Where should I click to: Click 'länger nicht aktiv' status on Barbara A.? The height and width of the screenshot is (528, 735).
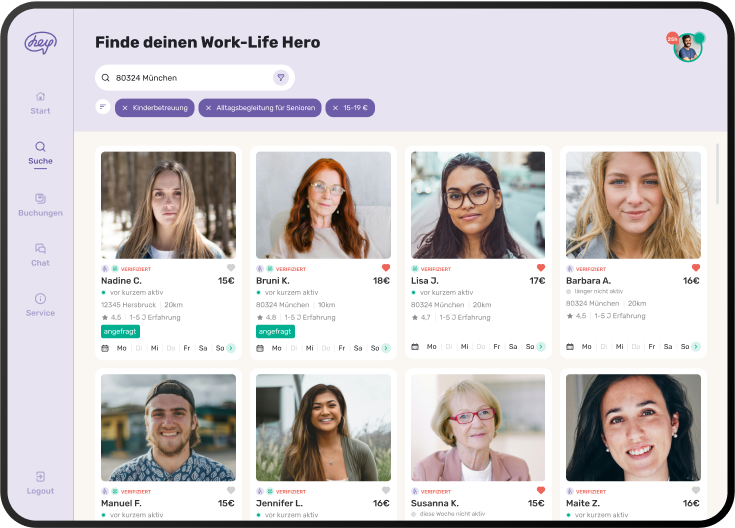click(599, 291)
